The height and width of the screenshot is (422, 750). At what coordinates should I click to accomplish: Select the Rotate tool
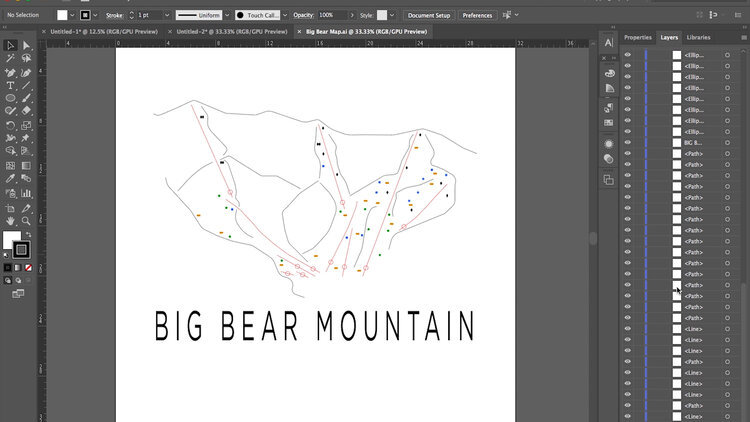pyautogui.click(x=10, y=125)
